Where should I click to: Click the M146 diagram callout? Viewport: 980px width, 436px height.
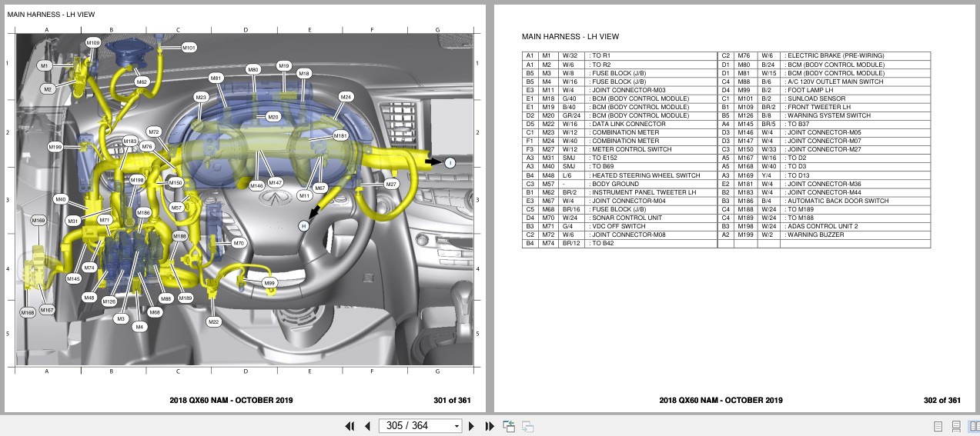point(256,185)
